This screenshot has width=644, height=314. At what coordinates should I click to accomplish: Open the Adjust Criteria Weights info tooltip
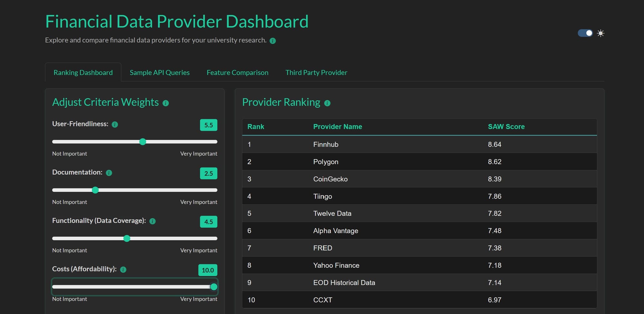pyautogui.click(x=166, y=103)
